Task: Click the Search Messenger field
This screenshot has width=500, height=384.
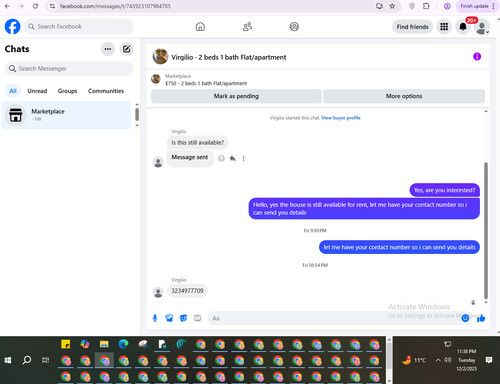Action: pyautogui.click(x=69, y=68)
